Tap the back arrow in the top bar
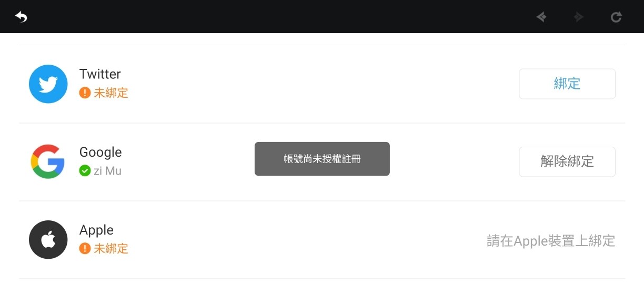 tap(21, 17)
